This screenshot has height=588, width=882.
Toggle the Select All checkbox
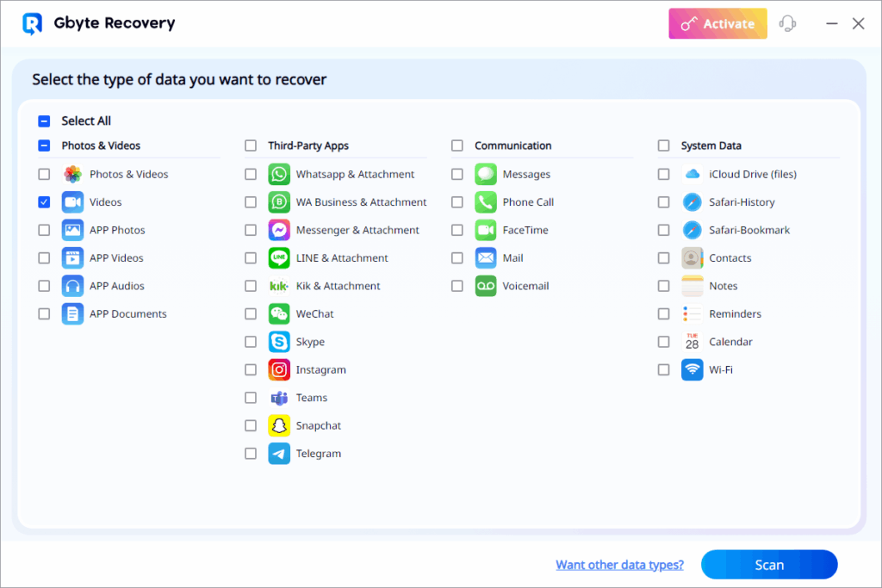pos(44,121)
